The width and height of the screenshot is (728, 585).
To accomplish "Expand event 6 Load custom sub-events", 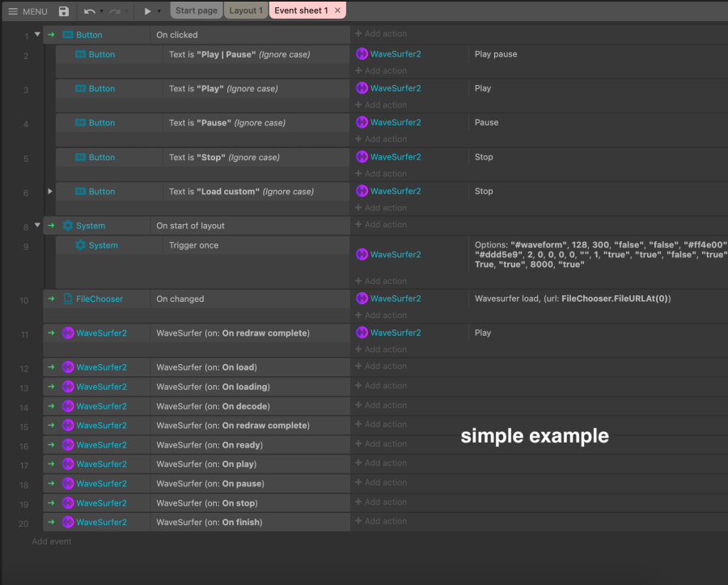I will click(50, 191).
